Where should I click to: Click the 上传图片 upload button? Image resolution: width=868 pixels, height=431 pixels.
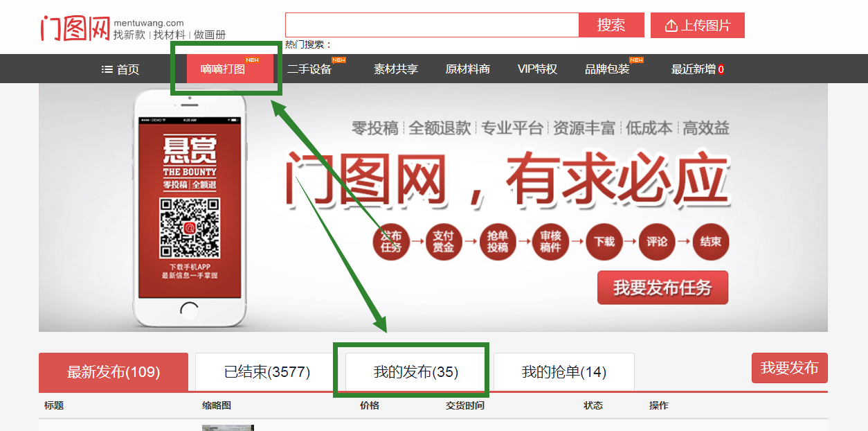point(697,26)
